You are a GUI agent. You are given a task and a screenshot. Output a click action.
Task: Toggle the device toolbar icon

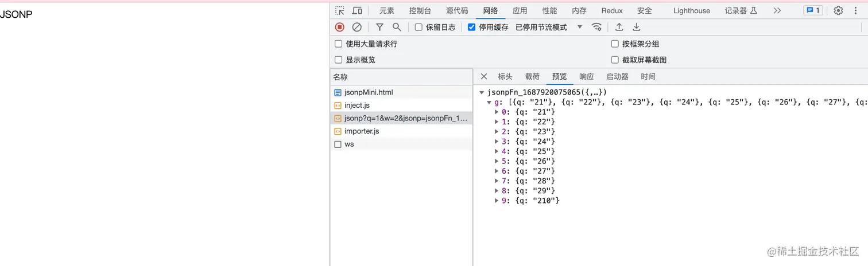coord(357,10)
